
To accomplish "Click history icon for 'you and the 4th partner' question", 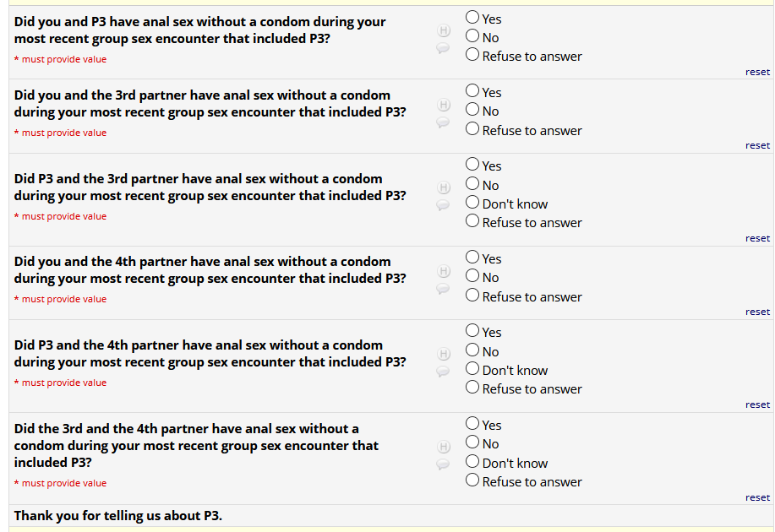I will [442, 271].
